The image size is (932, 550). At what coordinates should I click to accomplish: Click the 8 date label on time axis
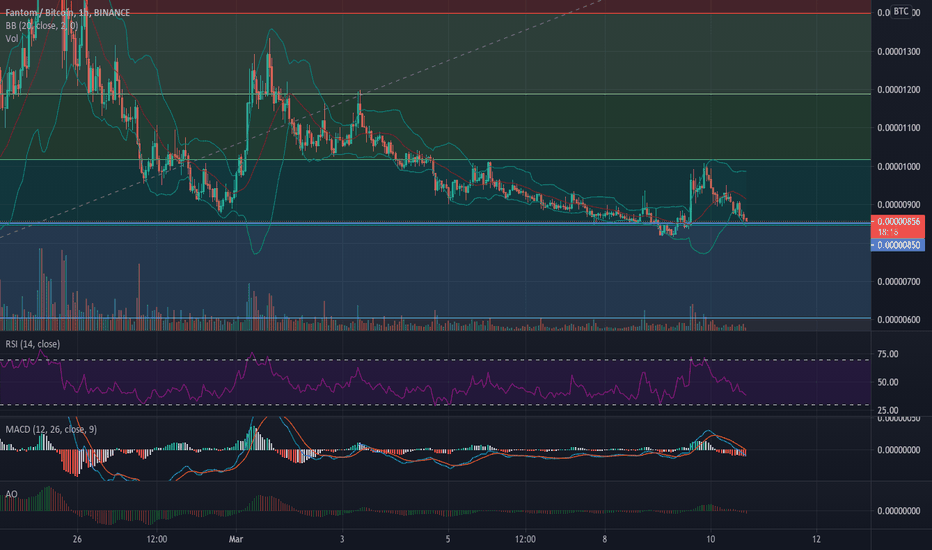[x=604, y=539]
